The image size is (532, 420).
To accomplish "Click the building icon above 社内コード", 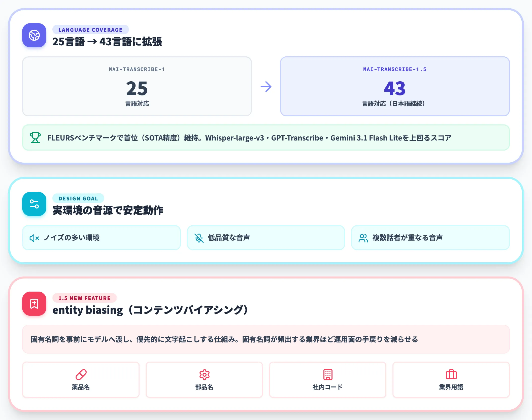I will [x=328, y=375].
